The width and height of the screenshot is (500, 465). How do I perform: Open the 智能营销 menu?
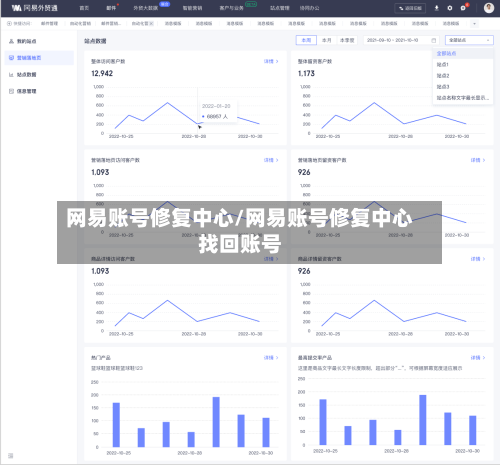[x=192, y=8]
